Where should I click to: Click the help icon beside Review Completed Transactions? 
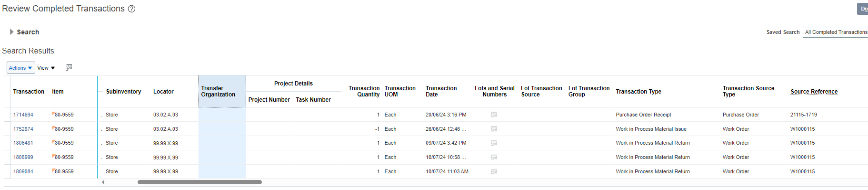(x=131, y=9)
